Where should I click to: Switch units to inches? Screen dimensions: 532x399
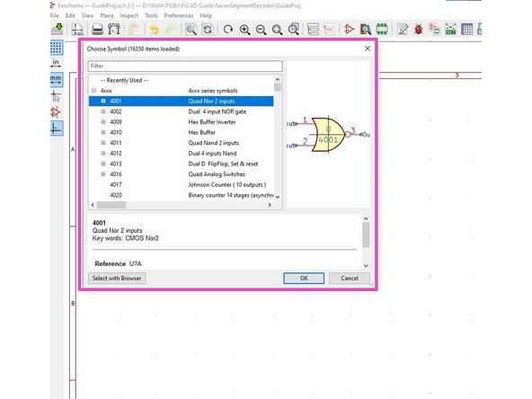tap(57, 63)
